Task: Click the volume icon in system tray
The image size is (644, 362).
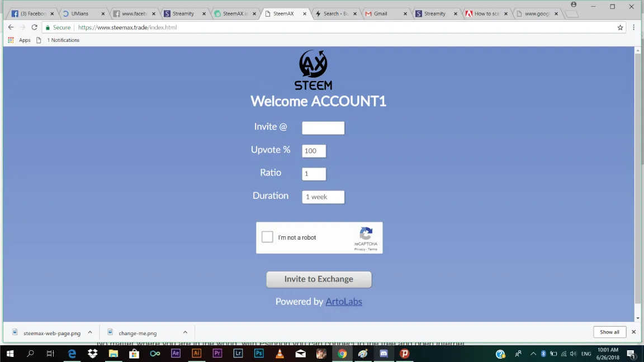Action: point(574,354)
